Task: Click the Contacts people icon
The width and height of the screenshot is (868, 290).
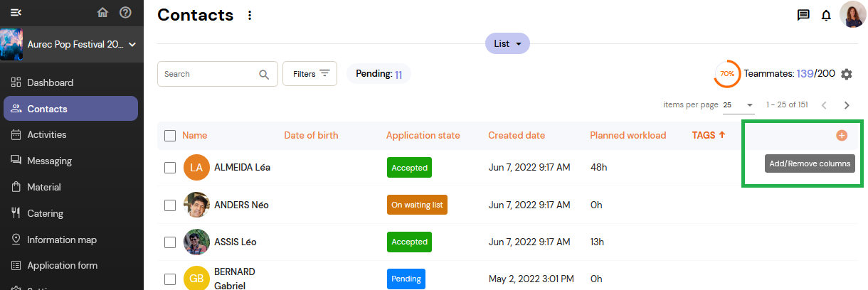Action: click(x=16, y=109)
